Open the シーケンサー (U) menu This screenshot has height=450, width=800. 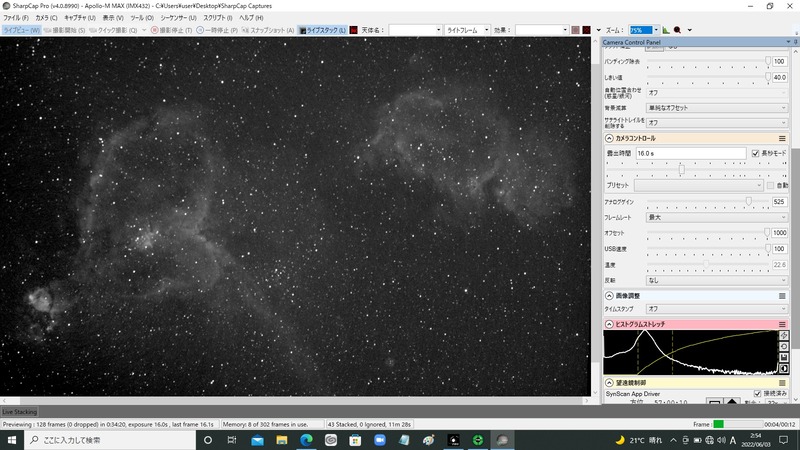(179, 18)
